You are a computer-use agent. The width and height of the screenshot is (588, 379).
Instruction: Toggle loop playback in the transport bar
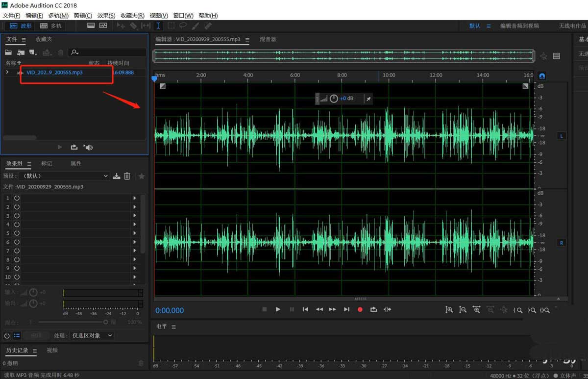tap(373, 309)
